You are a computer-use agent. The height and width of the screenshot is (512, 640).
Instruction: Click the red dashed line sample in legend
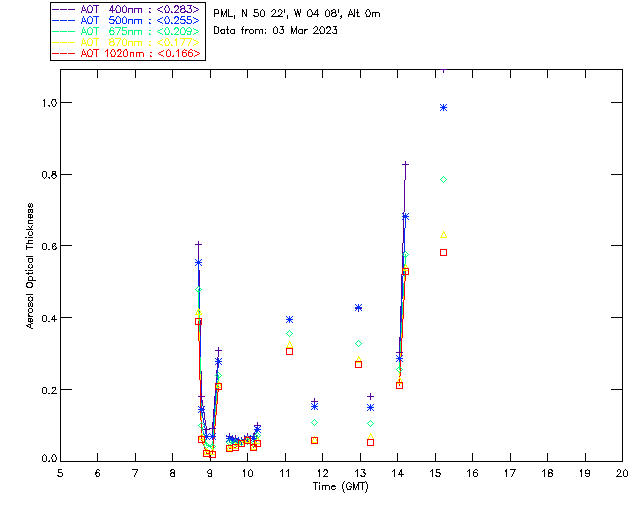tap(64, 53)
